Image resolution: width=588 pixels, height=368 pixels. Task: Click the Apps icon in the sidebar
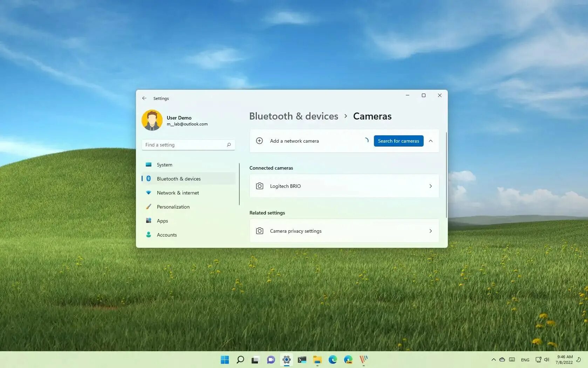[x=149, y=221]
